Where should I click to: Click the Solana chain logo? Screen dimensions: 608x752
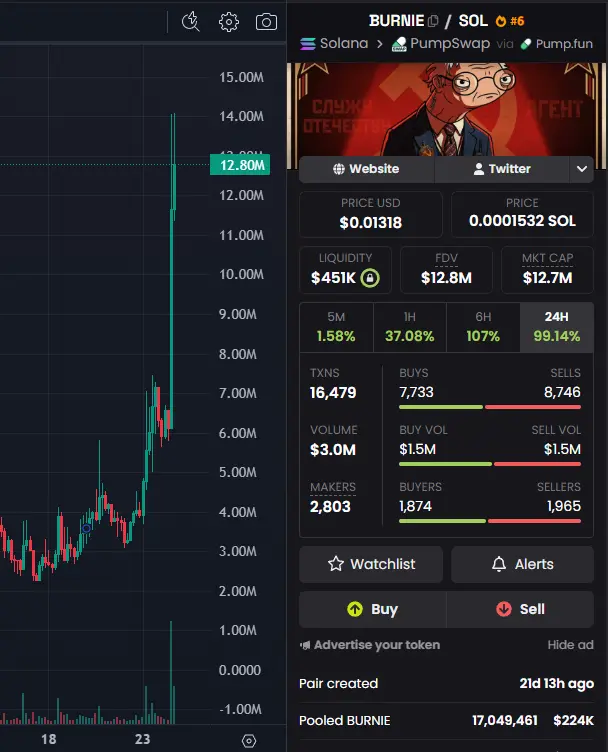[308, 44]
